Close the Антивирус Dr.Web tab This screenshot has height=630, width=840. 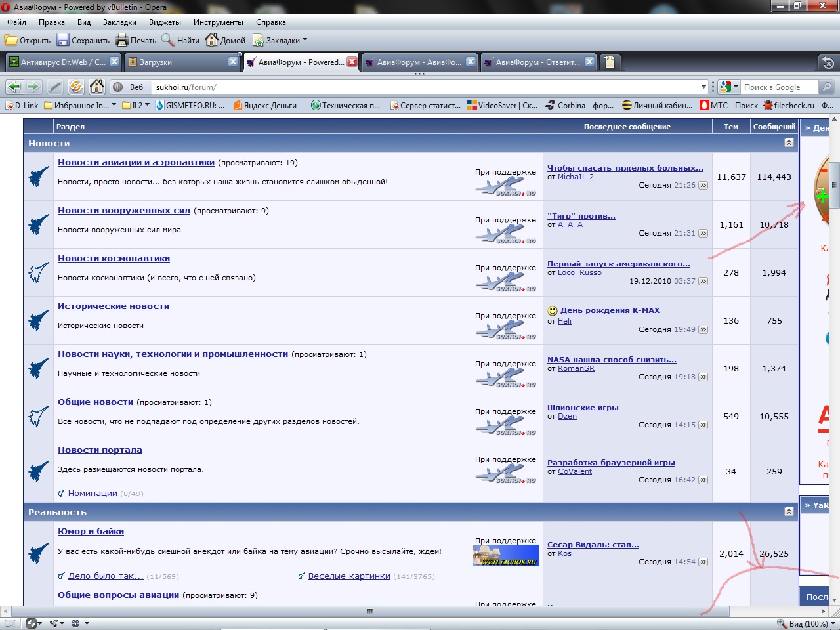tap(114, 62)
